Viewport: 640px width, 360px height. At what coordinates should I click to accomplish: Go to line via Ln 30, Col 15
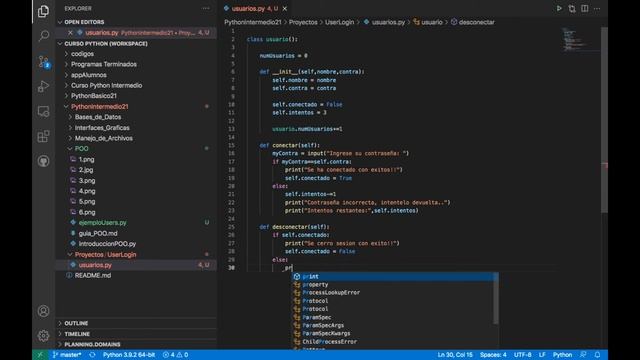pos(455,355)
